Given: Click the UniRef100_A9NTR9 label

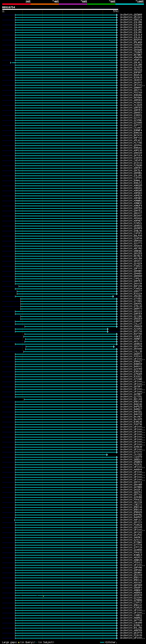Looking at the screenshot, I should (x=131, y=630).
